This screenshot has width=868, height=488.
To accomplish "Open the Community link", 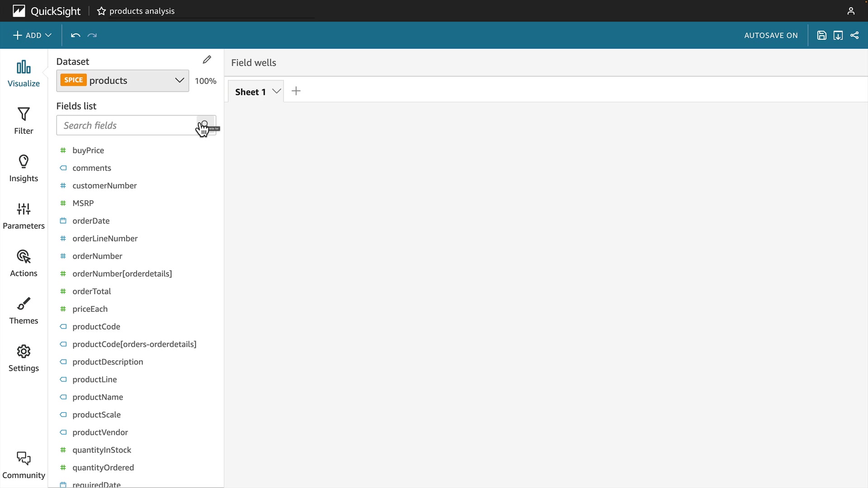I will (x=24, y=465).
